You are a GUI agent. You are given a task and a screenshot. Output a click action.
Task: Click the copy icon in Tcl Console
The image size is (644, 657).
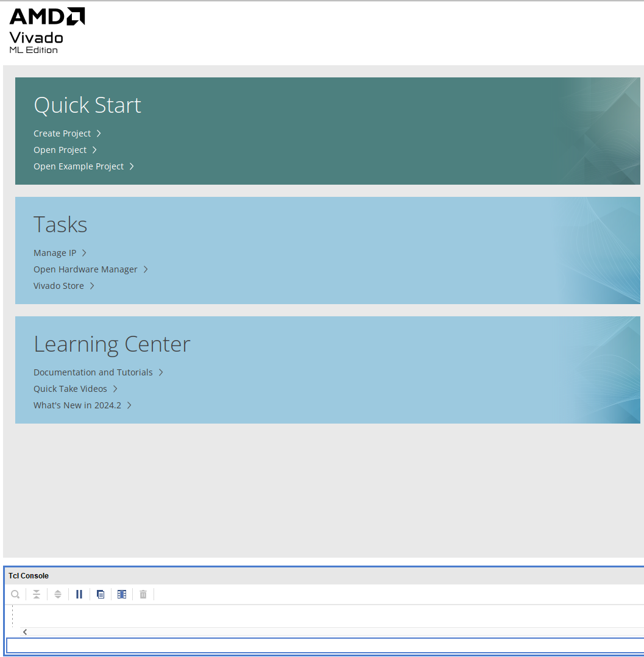pos(101,594)
